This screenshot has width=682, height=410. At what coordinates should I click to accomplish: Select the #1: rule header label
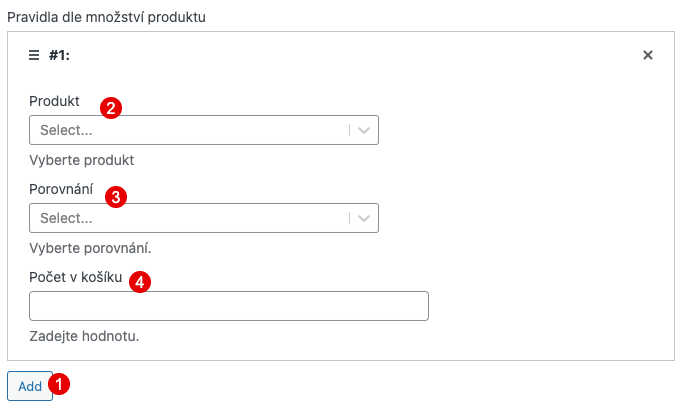[59, 55]
